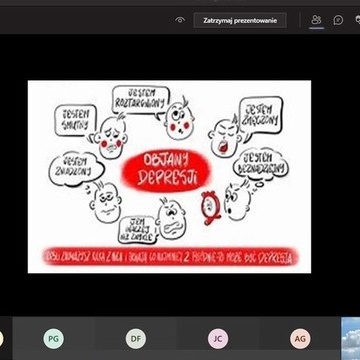360x360 pixels.
Task: Click the red OBJAWY DEPRESJI oval
Action: click(166, 171)
